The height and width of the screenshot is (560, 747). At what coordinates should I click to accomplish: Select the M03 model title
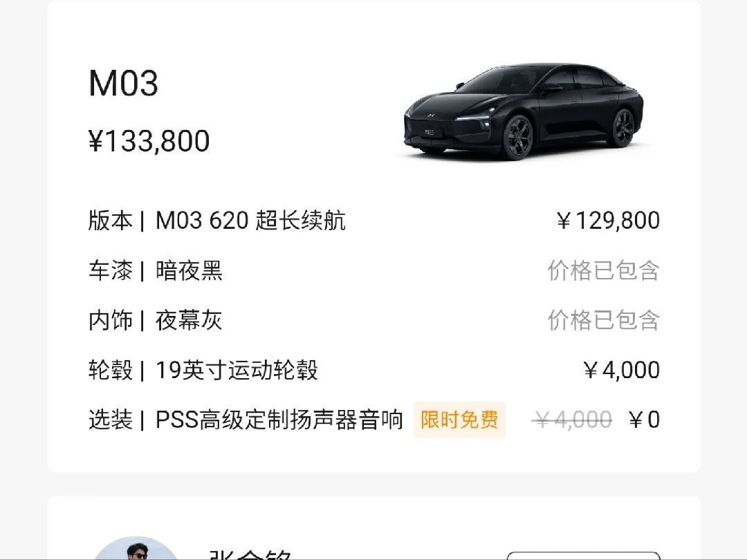pyautogui.click(x=123, y=84)
